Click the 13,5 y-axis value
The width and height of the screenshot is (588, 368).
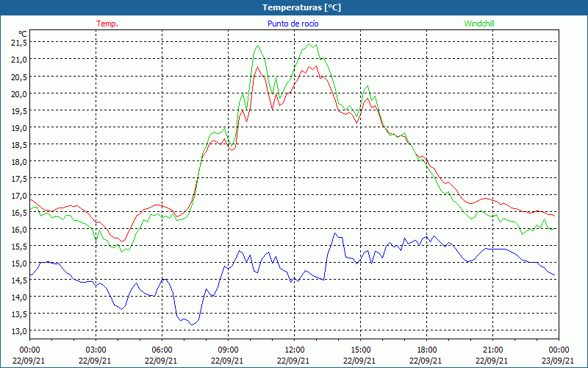pos(19,314)
